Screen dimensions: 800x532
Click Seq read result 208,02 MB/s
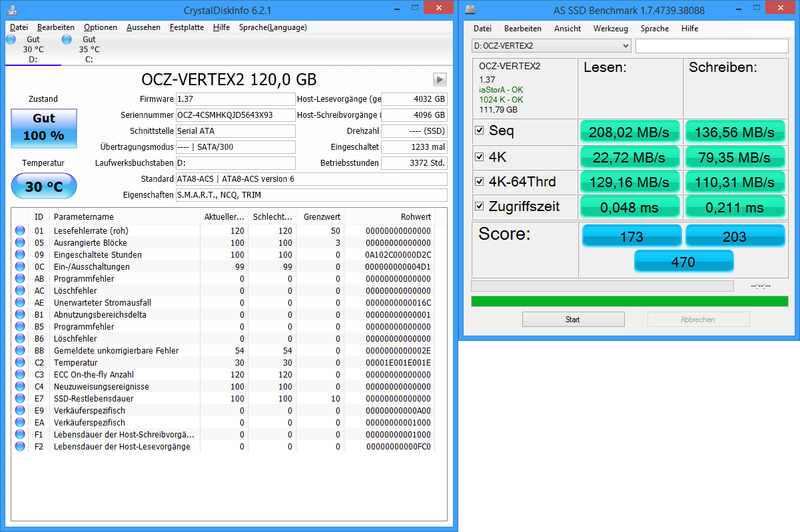630,131
